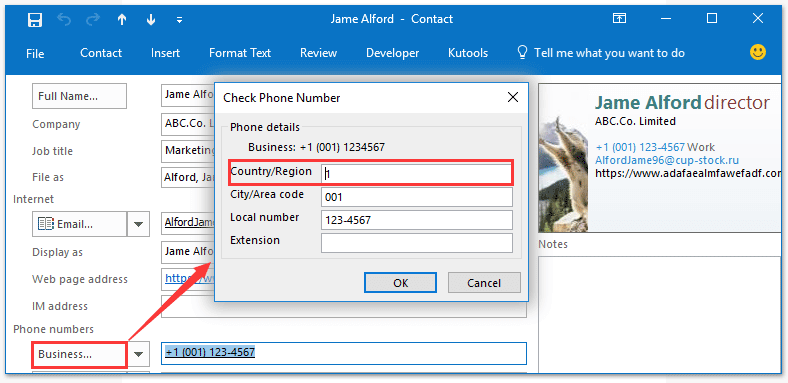This screenshot has width=788, height=383.
Task: Click the Business... phone button
Action: pyautogui.click(x=79, y=354)
